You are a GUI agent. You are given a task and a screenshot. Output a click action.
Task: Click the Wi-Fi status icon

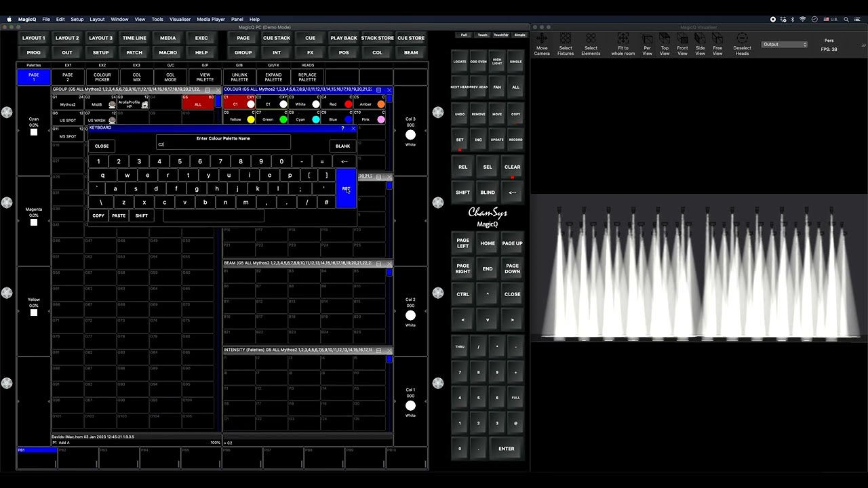pos(803,20)
